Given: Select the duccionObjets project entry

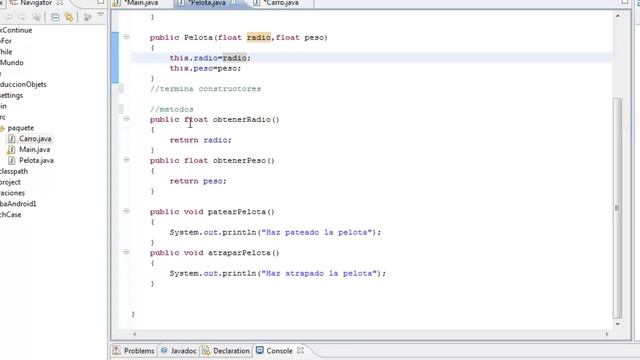Looking at the screenshot, I should click(x=23, y=84).
